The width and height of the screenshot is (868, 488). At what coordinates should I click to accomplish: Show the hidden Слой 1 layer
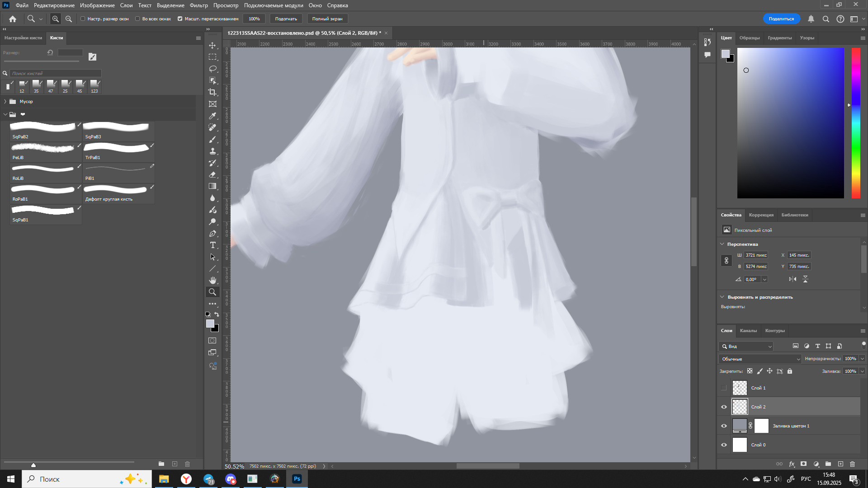pyautogui.click(x=724, y=388)
